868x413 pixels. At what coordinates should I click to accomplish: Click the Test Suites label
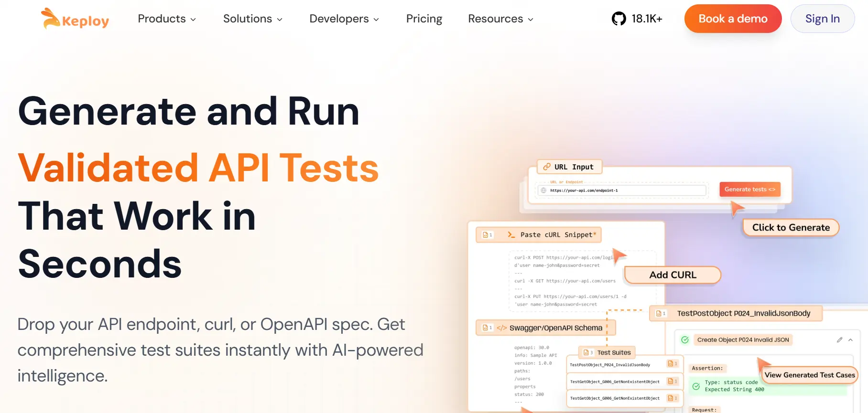(x=614, y=352)
